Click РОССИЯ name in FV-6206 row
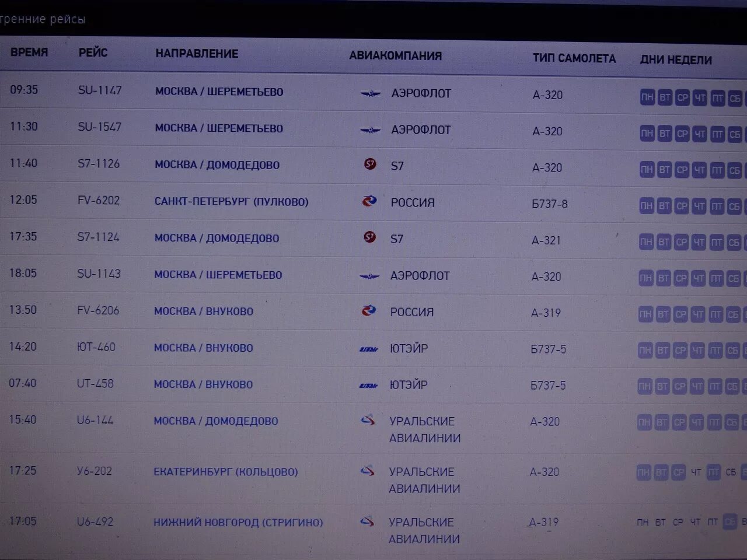The width and height of the screenshot is (747, 560). coord(412,312)
